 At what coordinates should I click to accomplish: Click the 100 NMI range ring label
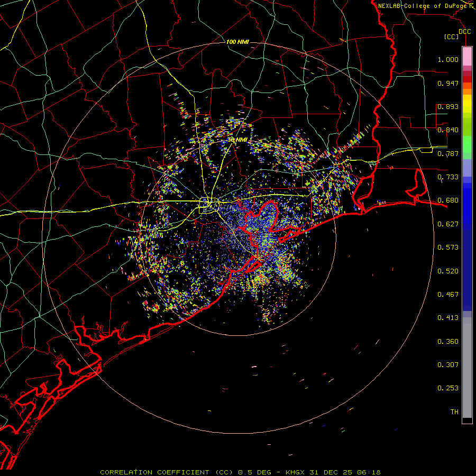pyautogui.click(x=237, y=42)
